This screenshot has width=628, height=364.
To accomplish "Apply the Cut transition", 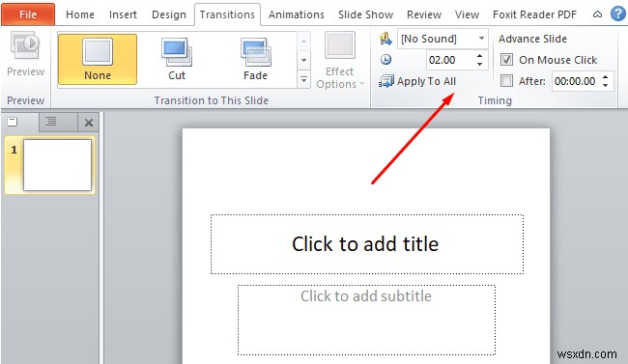I will 177,59.
